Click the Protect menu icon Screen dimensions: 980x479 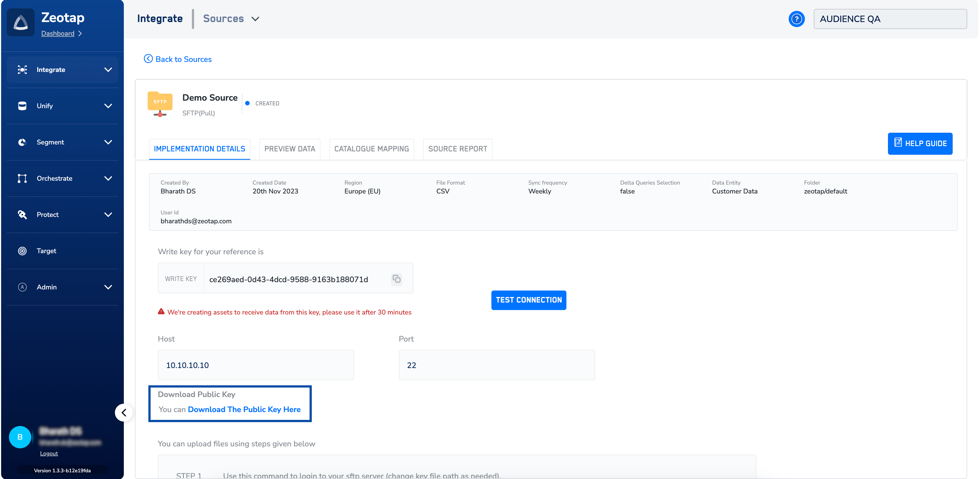(x=22, y=215)
